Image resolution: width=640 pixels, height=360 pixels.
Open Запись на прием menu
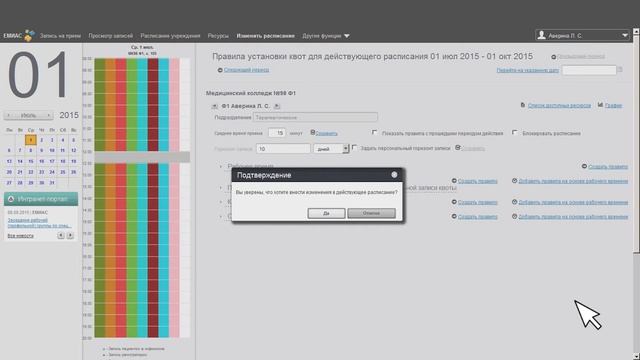coord(60,36)
